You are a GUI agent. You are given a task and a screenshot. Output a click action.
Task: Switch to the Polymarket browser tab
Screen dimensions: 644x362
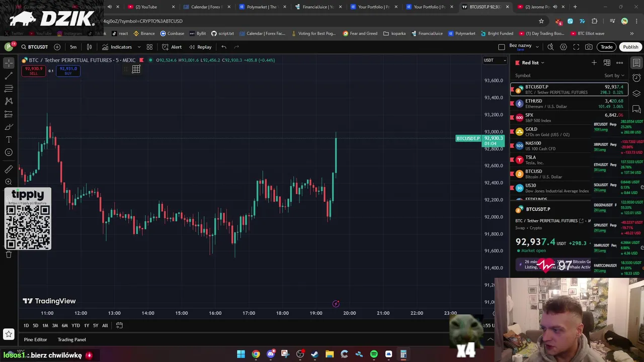click(x=261, y=7)
